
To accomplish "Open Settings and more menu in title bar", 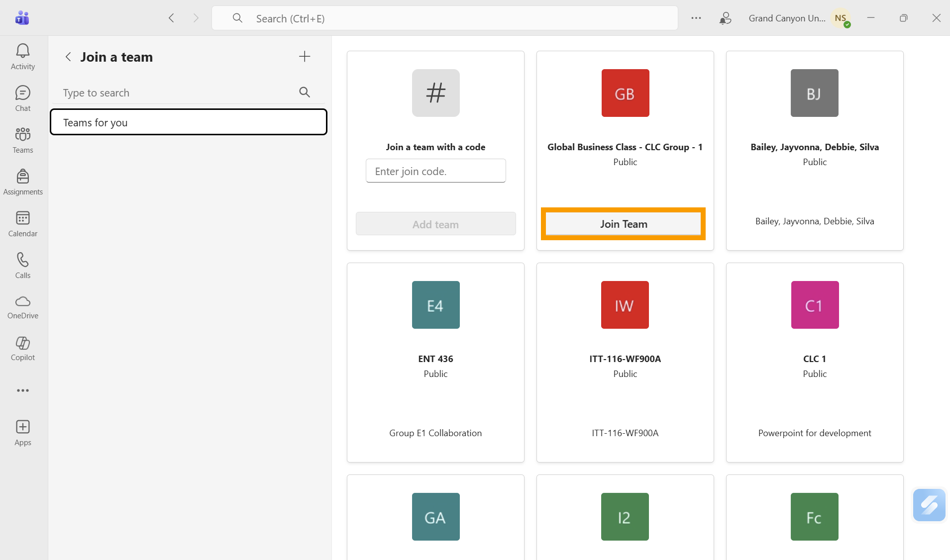I will point(696,18).
